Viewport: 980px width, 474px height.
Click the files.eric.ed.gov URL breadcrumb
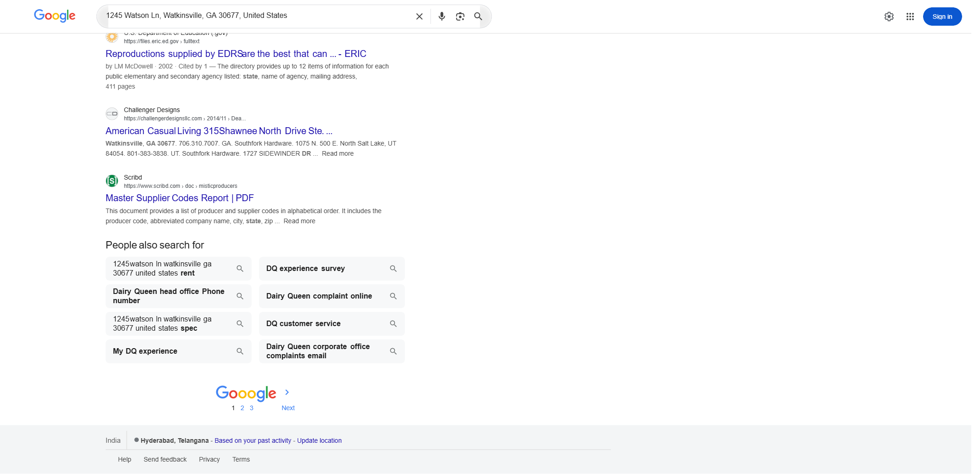coord(162,41)
